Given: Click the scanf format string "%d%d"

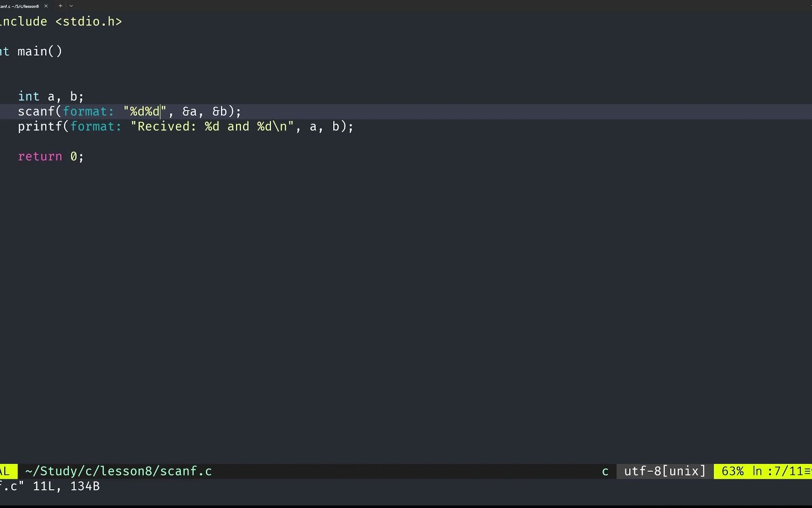Looking at the screenshot, I should click(145, 112).
